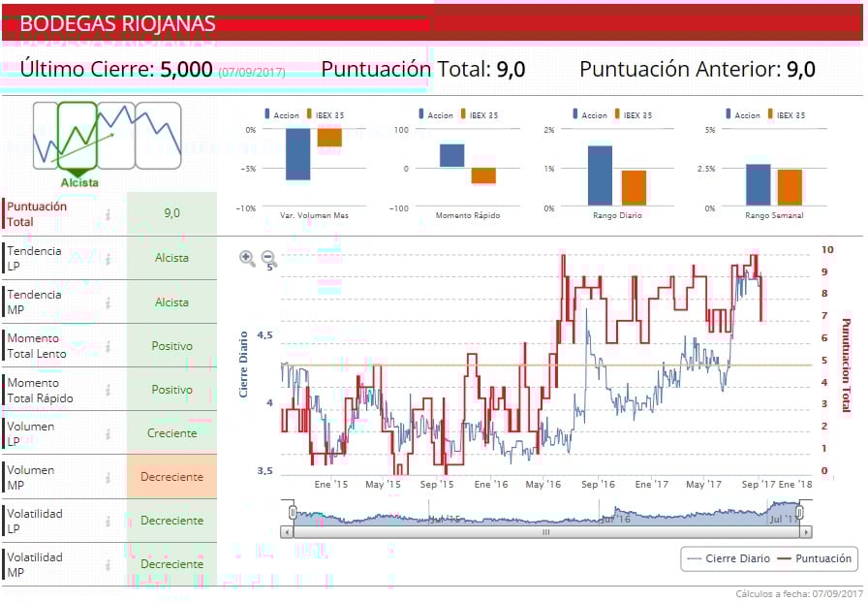This screenshot has height=603, width=868.
Task: Click the right handle of the chart range navigator
Action: click(799, 512)
